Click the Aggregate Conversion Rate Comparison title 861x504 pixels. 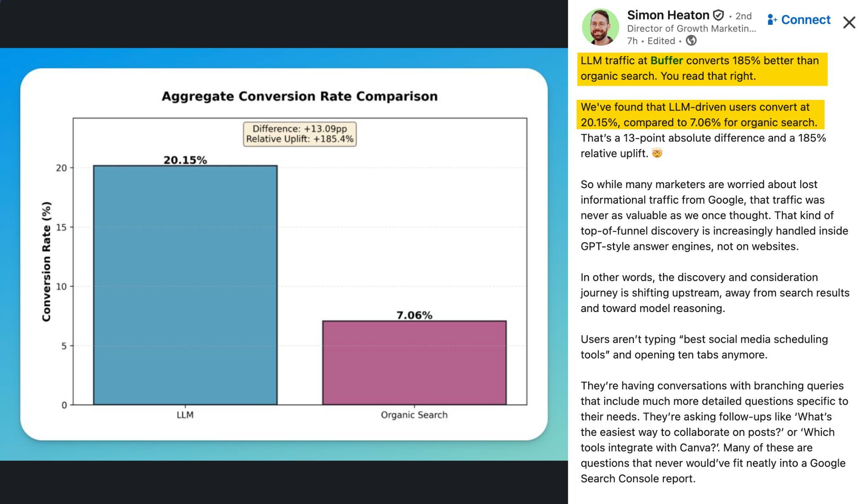(x=299, y=97)
